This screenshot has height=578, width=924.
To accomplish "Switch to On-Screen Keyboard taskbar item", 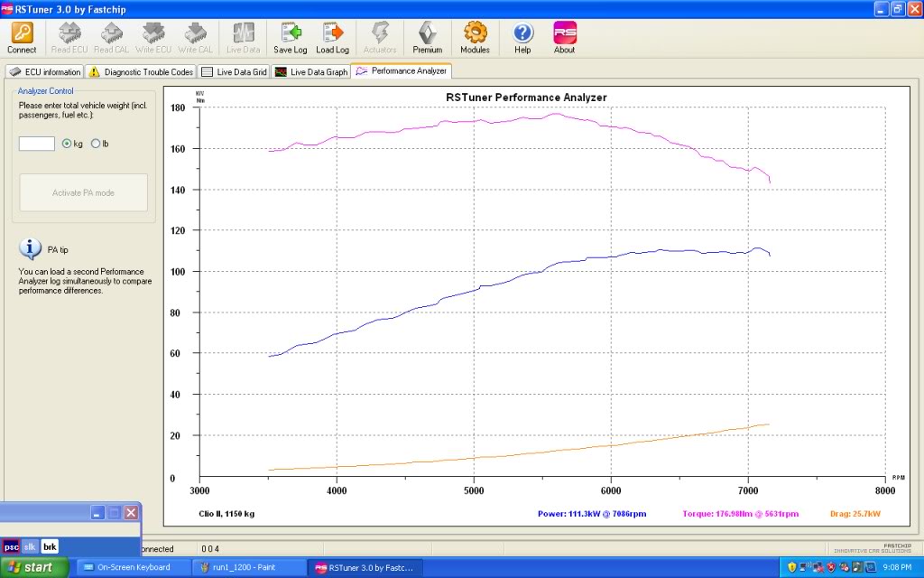I will pyautogui.click(x=134, y=567).
